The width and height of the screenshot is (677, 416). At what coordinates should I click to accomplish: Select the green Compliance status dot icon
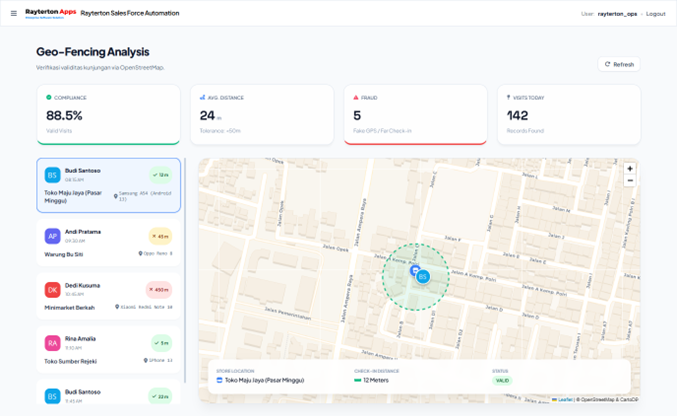[49, 97]
